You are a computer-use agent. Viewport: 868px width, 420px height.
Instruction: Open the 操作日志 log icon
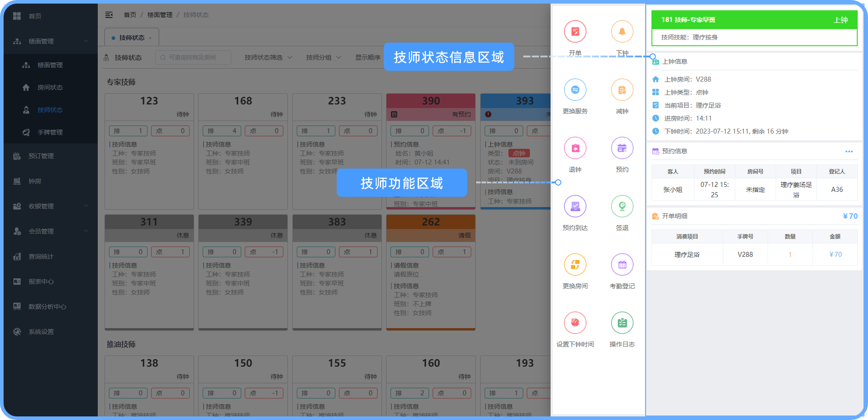(622, 323)
